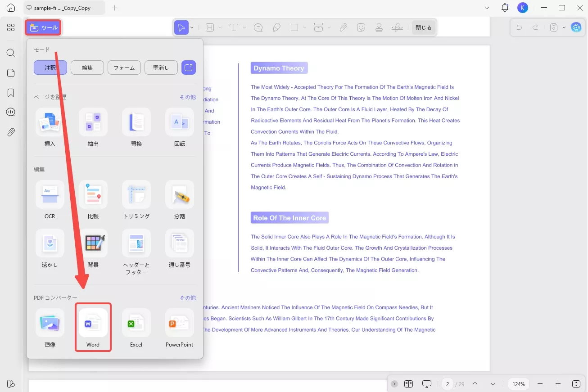Open the 分割 split tool
588x392 pixels.
(x=180, y=200)
